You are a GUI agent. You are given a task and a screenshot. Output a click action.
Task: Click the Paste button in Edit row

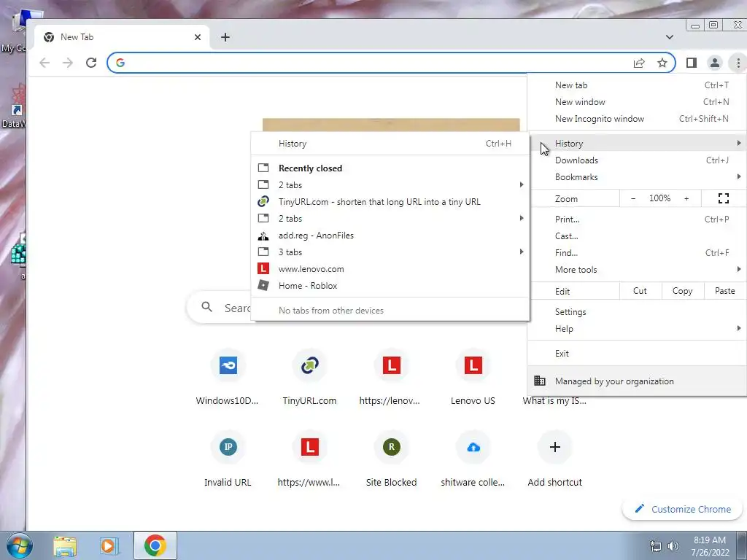click(724, 291)
